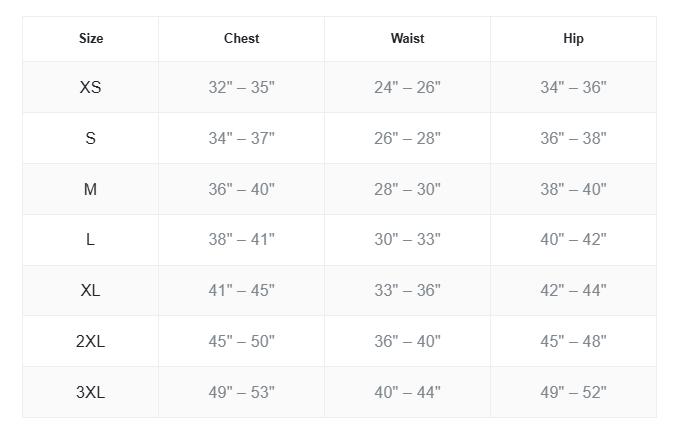Select the S size cell

[x=91, y=138]
